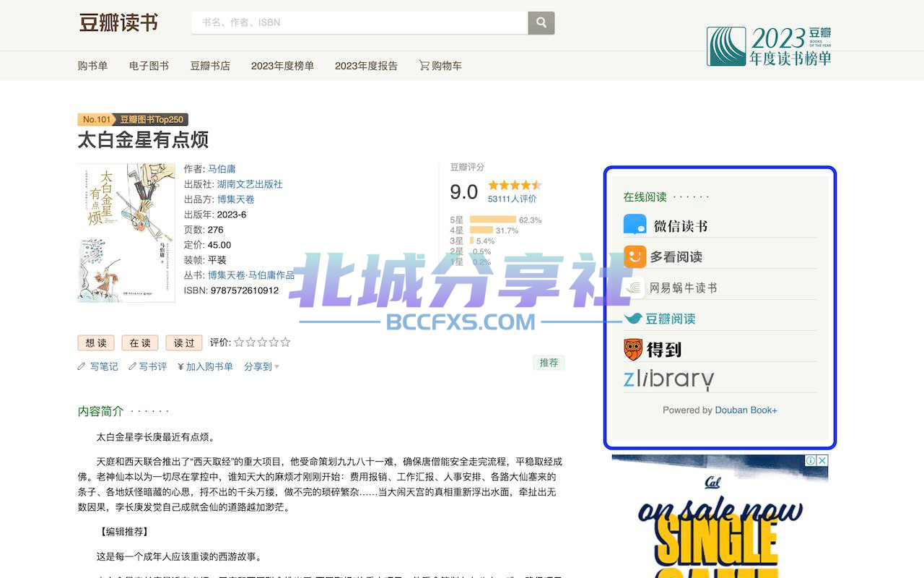
Task: Click the 出版年: 2023-6 line
Action: point(215,215)
